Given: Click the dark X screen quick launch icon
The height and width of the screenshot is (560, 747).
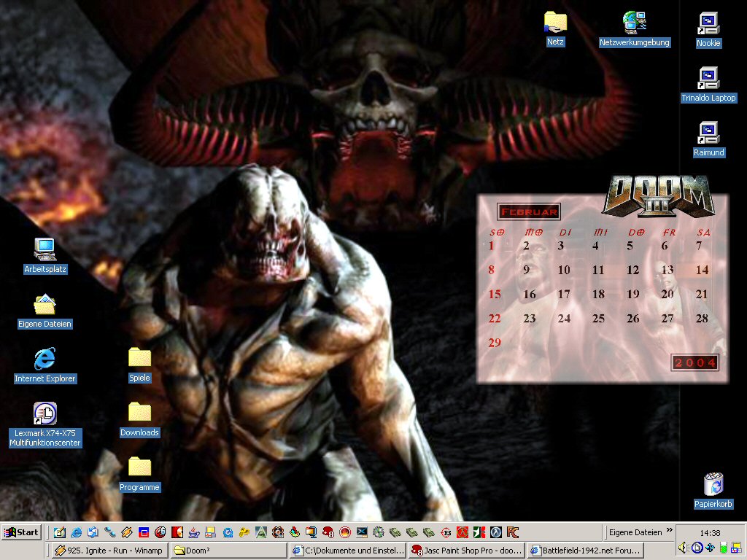Looking at the screenshot, I should click(362, 532).
